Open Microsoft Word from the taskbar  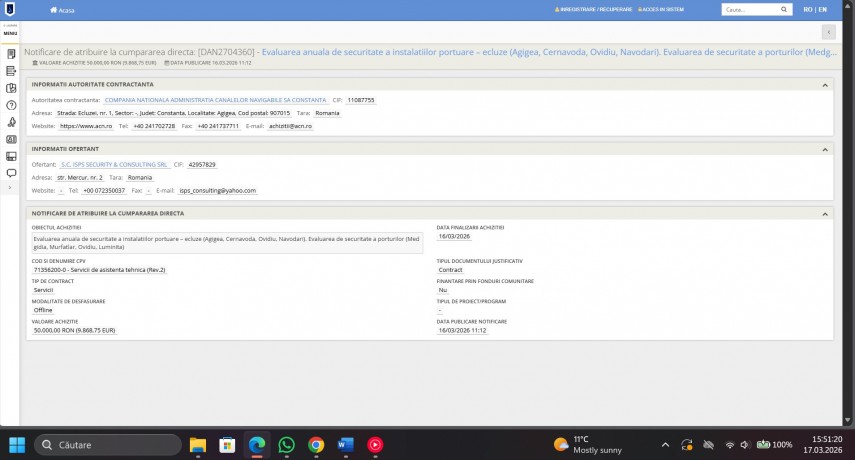pos(346,444)
